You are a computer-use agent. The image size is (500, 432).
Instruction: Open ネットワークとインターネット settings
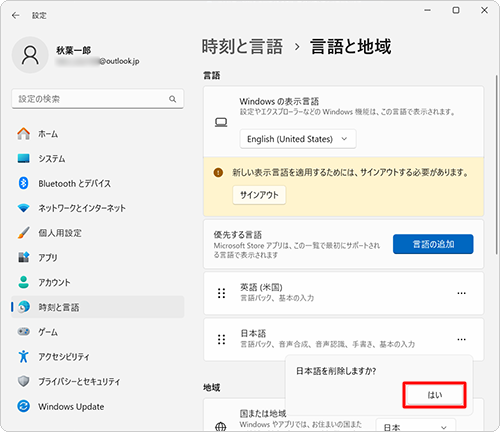click(x=97, y=208)
